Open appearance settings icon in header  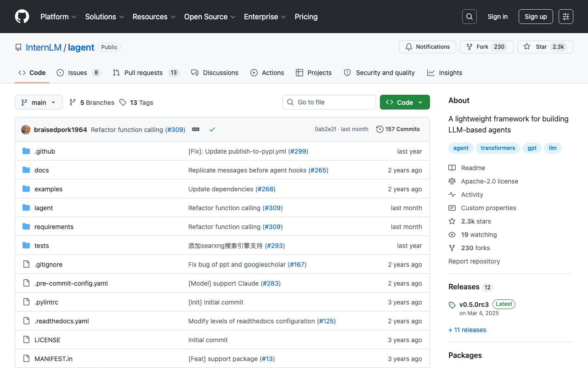[566, 17]
